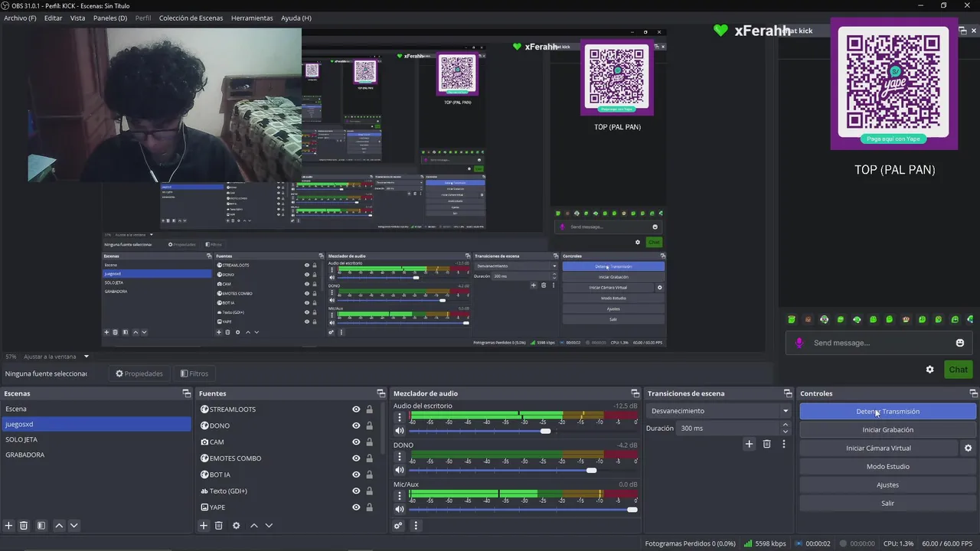This screenshot has width=980, height=551.
Task: Move scene up arrow in Escenas
Action: point(59,526)
